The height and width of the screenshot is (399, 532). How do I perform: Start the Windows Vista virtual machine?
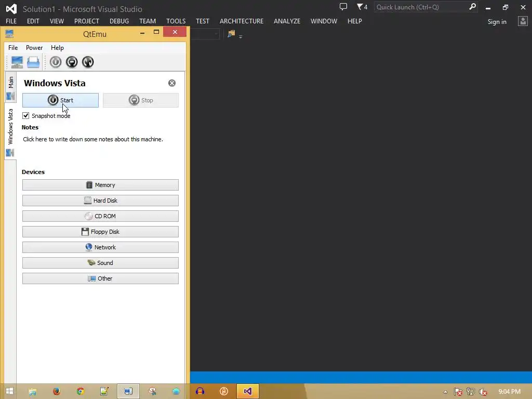[60, 100]
